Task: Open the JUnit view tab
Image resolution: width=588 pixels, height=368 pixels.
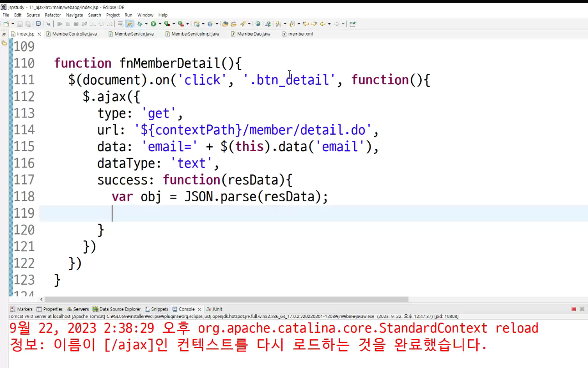Action: (x=214, y=309)
